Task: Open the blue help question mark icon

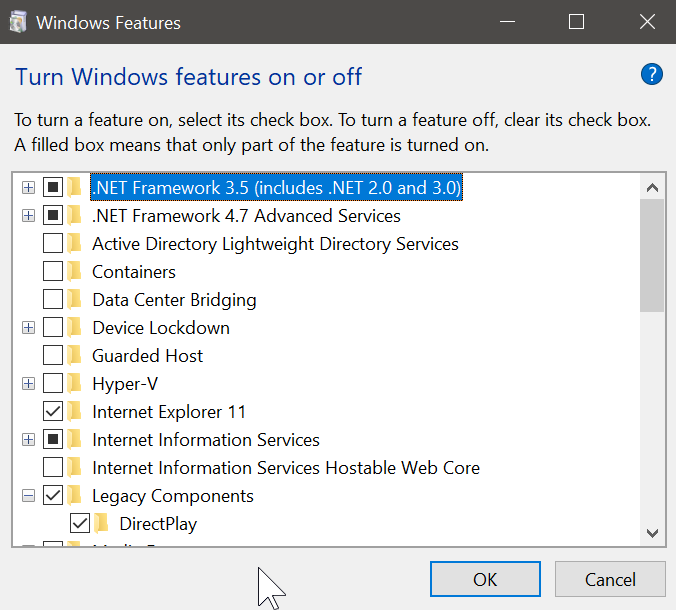Action: pyautogui.click(x=651, y=75)
